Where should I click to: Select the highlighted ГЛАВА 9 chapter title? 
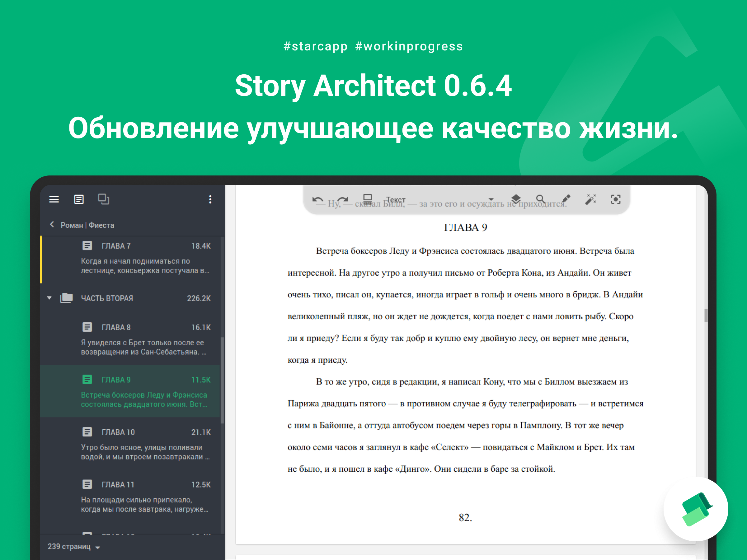[116, 380]
